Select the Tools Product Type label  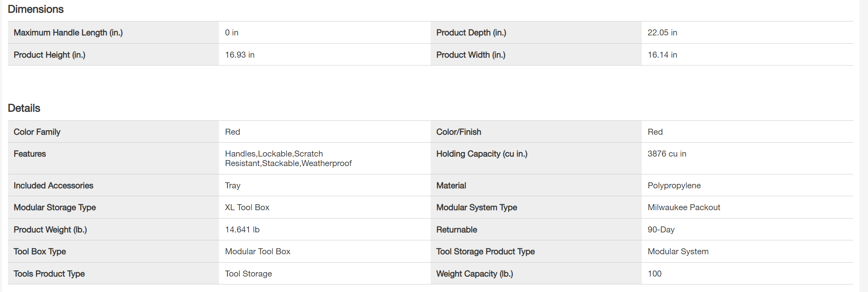click(x=49, y=274)
